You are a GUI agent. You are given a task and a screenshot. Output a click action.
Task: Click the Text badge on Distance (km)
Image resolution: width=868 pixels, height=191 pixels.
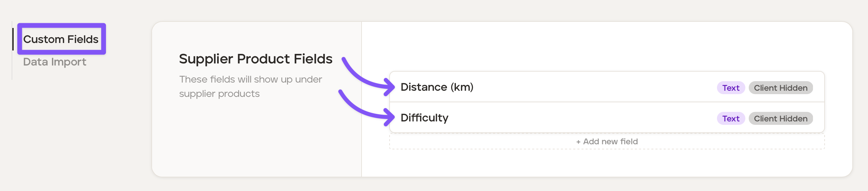click(731, 88)
